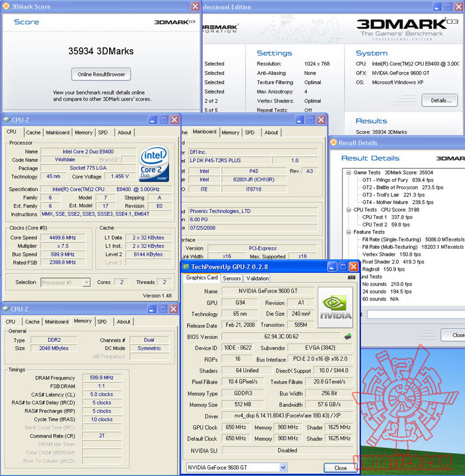Close the 3DMark Score window
This screenshot has height=476, width=465.
click(x=196, y=6)
